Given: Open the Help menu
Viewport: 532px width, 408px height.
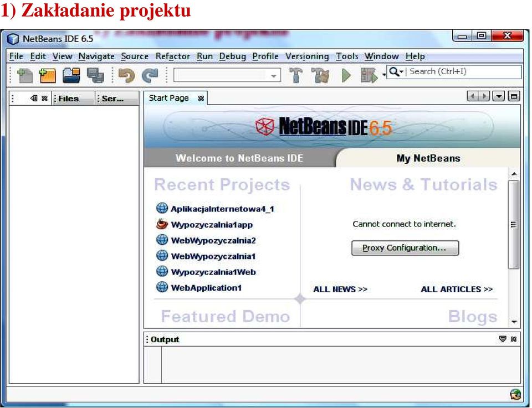Looking at the screenshot, I should pos(415,56).
